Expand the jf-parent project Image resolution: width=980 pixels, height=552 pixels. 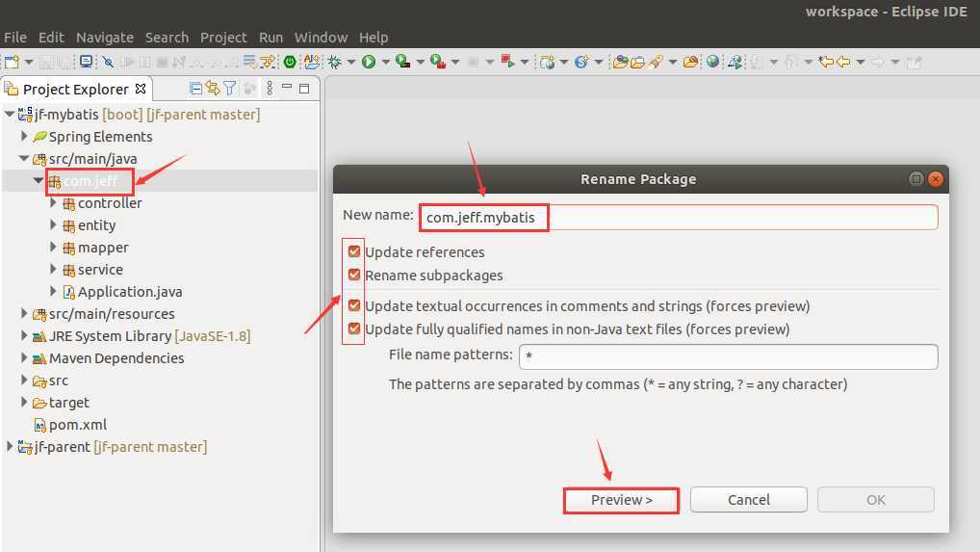9,446
